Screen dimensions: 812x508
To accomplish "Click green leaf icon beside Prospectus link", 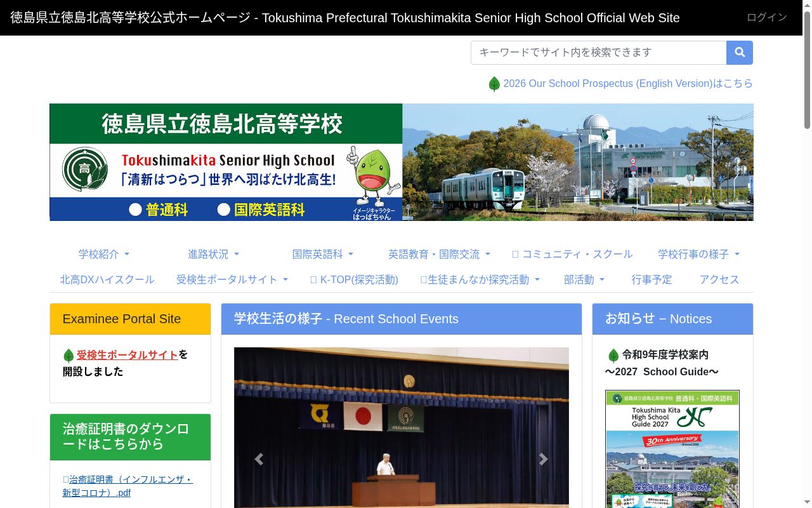I will (x=494, y=84).
